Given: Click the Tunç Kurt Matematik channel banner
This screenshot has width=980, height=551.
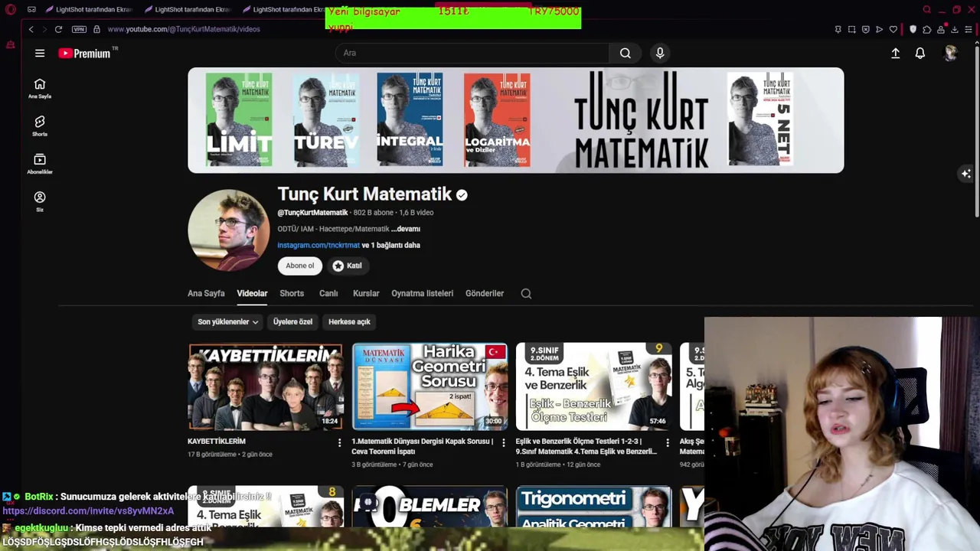Looking at the screenshot, I should pos(516,120).
